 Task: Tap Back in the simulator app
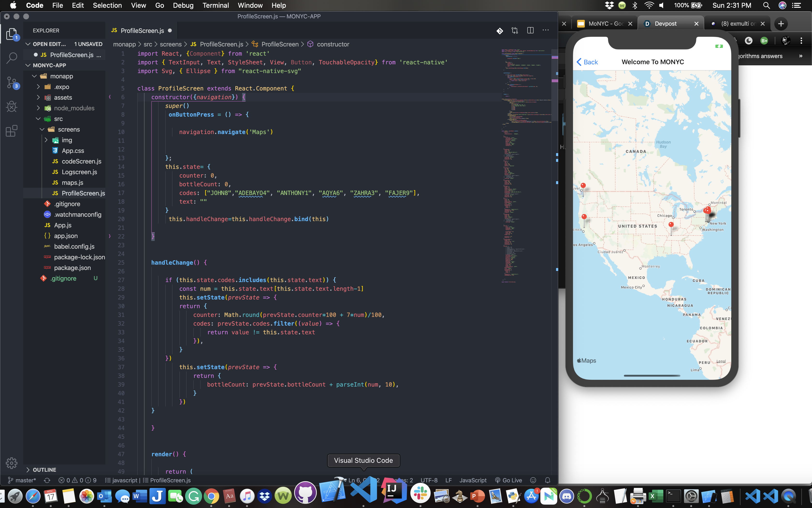point(587,62)
